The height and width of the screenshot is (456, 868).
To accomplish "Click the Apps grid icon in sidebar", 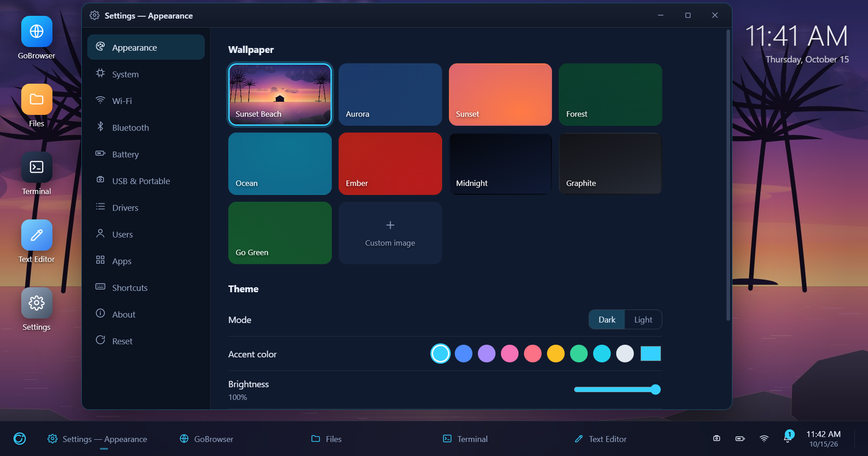I will tap(100, 261).
